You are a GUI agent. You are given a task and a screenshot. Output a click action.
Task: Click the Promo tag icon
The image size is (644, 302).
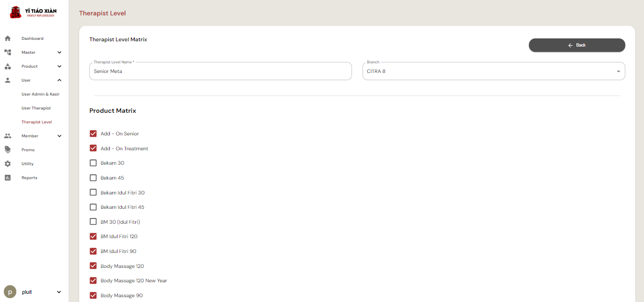pyautogui.click(x=8, y=150)
